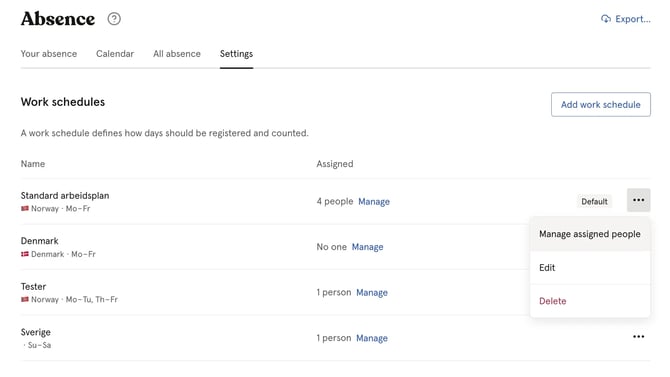Click the Add work schedule button
Screen dimensions: 670x377
point(600,105)
